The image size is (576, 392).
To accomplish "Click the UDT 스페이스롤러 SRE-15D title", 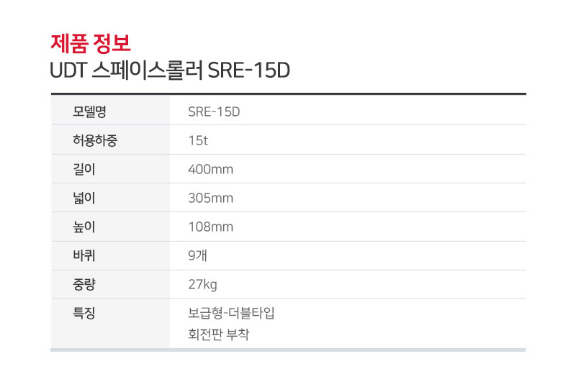I will pos(170,70).
